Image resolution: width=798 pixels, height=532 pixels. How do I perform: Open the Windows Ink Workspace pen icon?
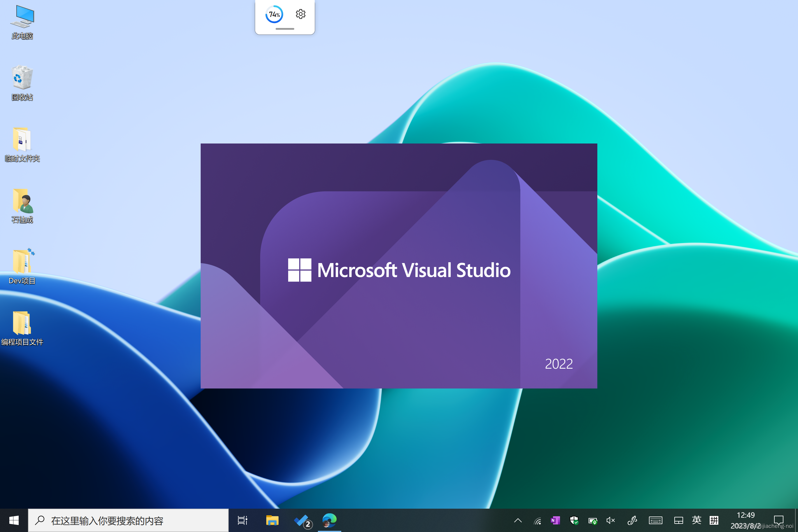point(632,520)
